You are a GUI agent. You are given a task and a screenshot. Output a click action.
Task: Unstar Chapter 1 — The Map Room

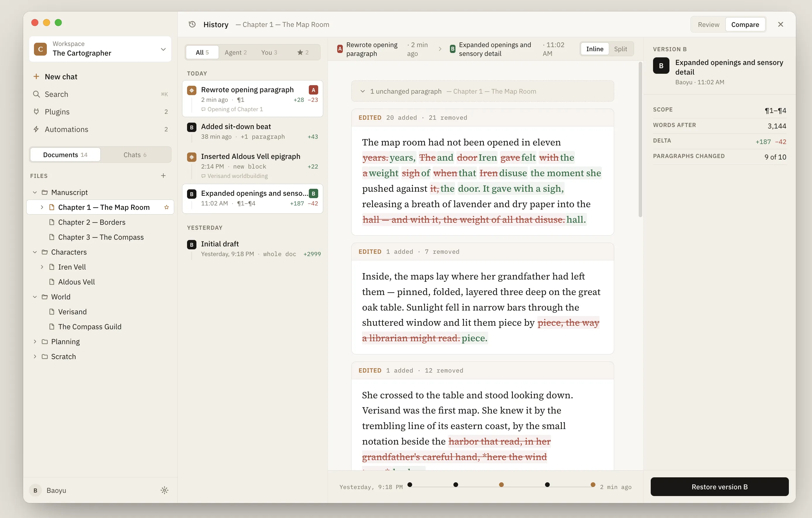166,207
